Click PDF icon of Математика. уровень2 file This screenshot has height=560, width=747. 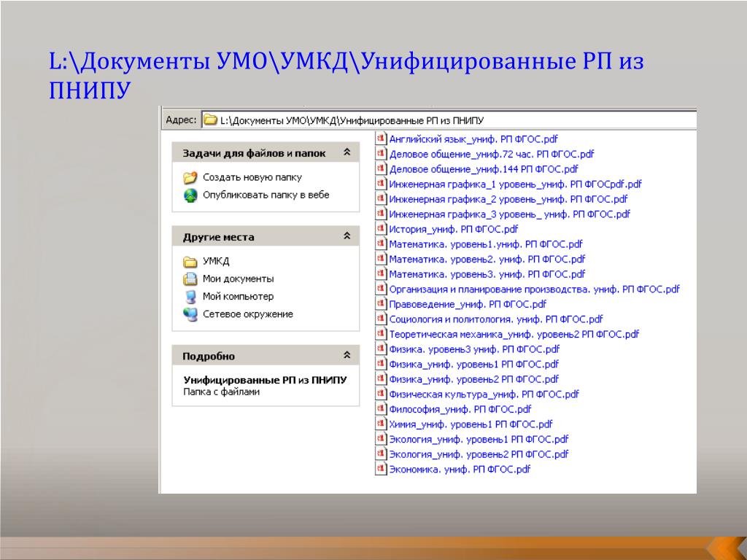381,259
